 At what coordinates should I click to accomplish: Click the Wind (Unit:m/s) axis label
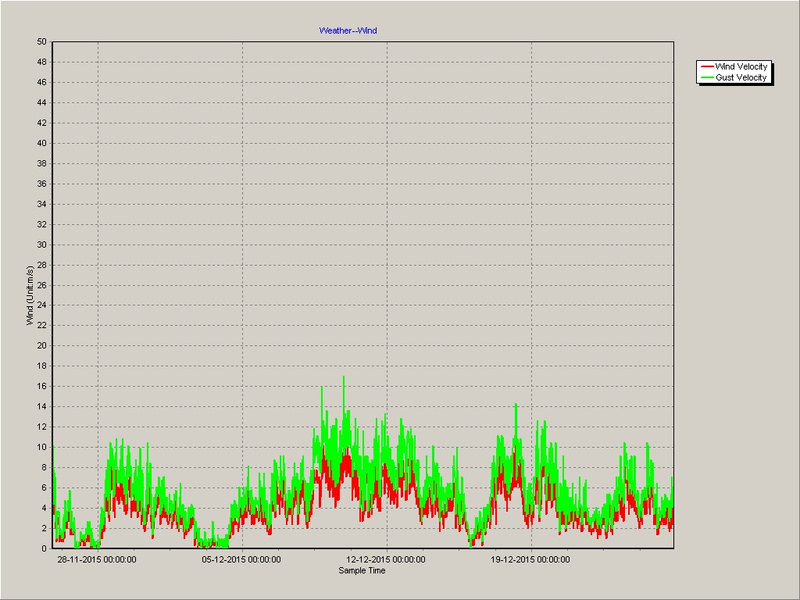pyautogui.click(x=30, y=295)
